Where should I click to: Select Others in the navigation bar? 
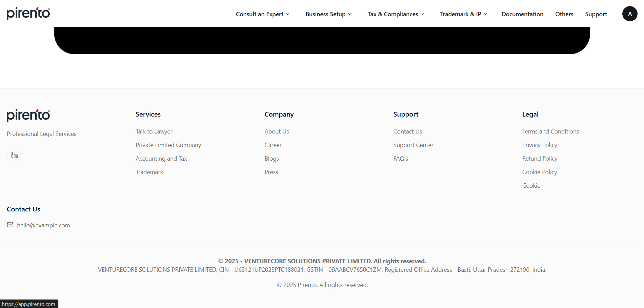coord(564,14)
